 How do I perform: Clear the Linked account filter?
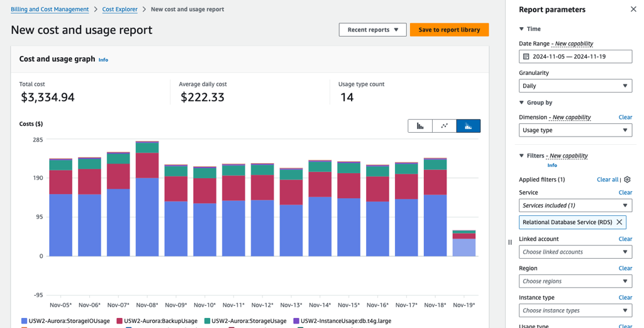click(x=625, y=239)
